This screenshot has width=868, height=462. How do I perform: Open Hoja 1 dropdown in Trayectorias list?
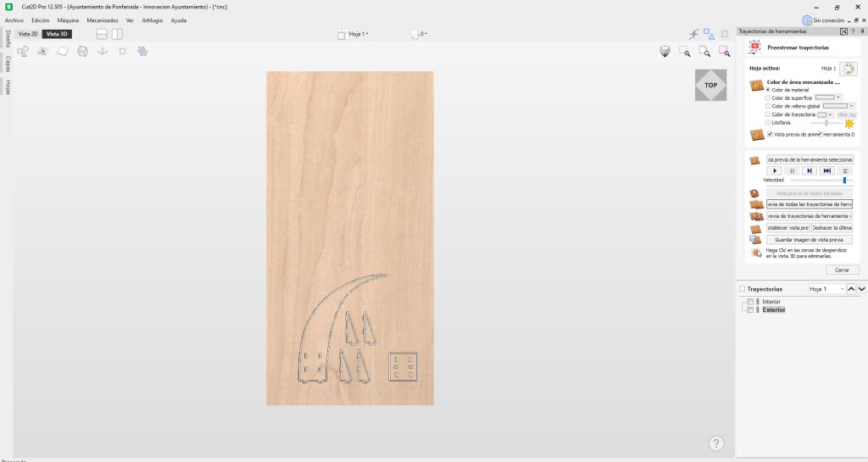point(826,289)
